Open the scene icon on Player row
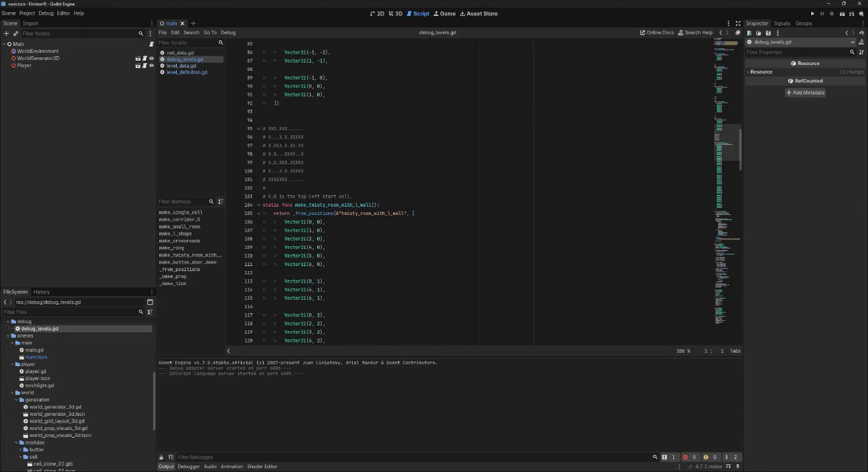Screen dimensions: 868x472 138,66
